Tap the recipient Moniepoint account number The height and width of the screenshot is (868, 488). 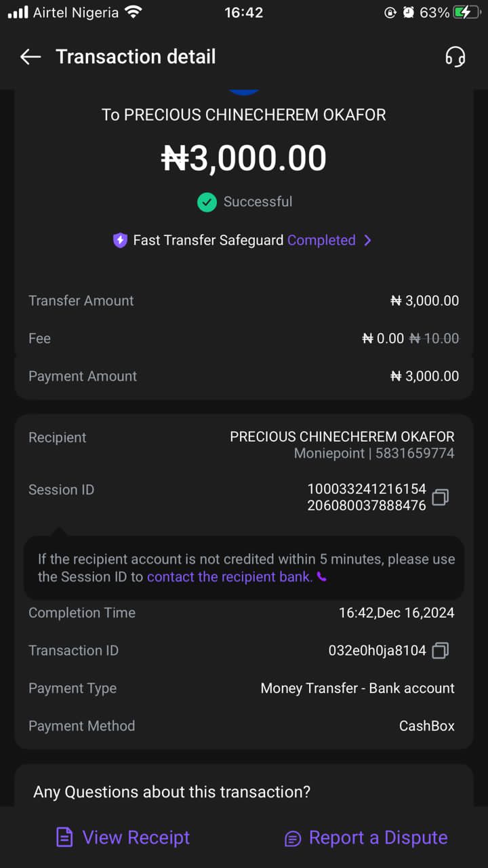[x=414, y=454]
